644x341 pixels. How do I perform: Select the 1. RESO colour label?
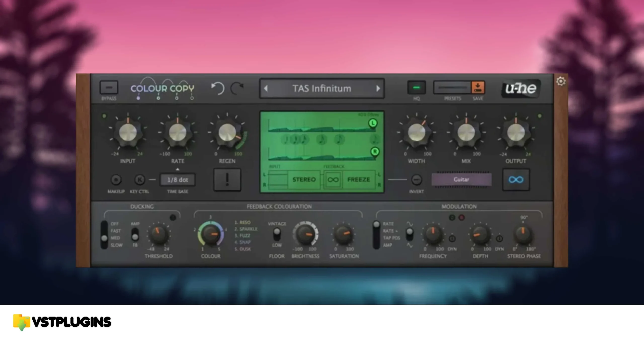pyautogui.click(x=243, y=223)
